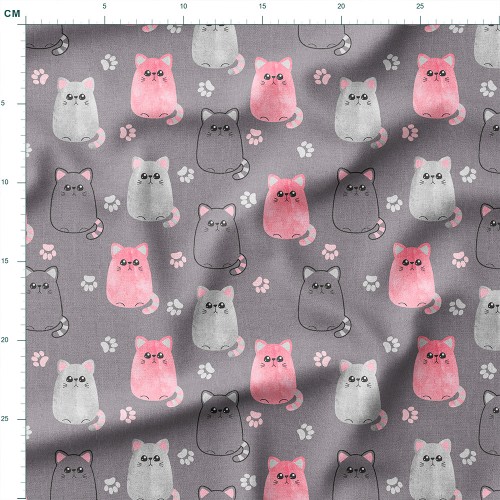Select the 5 mark on the horizontal ruler
The image size is (500, 500).
[104, 6]
